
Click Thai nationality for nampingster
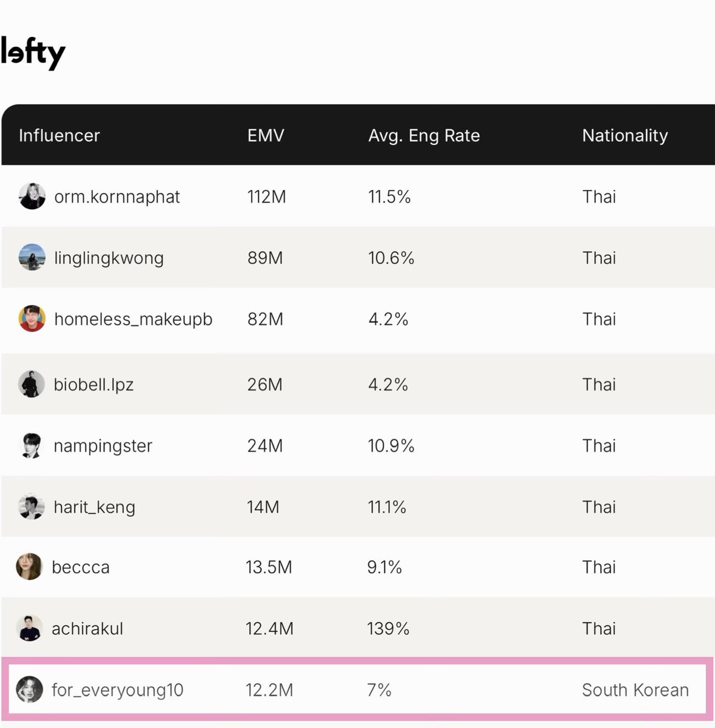(x=599, y=446)
